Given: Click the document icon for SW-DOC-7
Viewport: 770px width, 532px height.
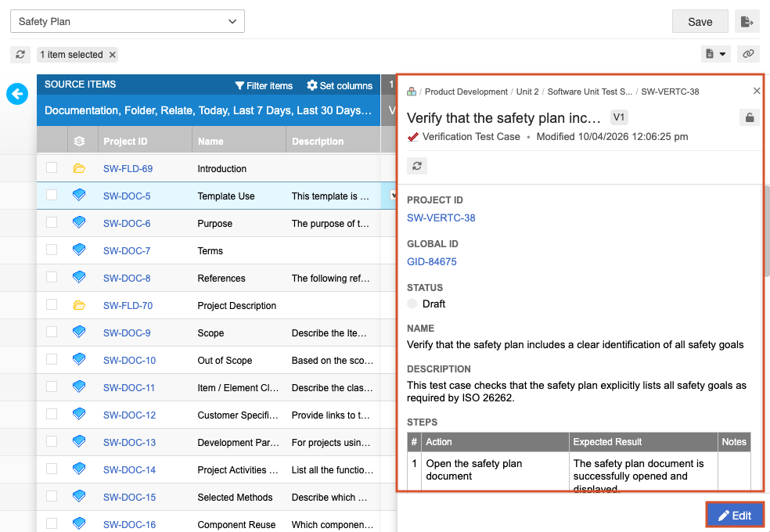Looking at the screenshot, I should tap(79, 250).
